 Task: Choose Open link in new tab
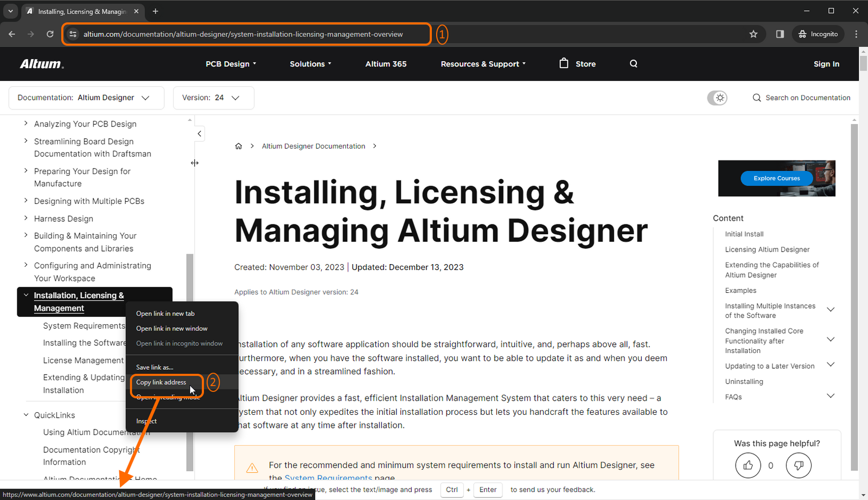click(x=182, y=313)
